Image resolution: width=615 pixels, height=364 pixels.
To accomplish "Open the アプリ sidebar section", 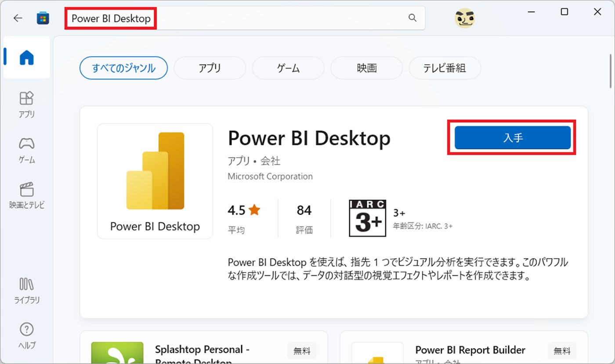I will click(x=27, y=105).
